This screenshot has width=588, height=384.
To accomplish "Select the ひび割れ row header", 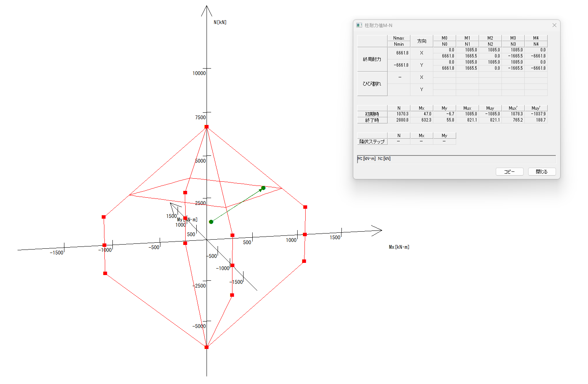I will point(372,83).
